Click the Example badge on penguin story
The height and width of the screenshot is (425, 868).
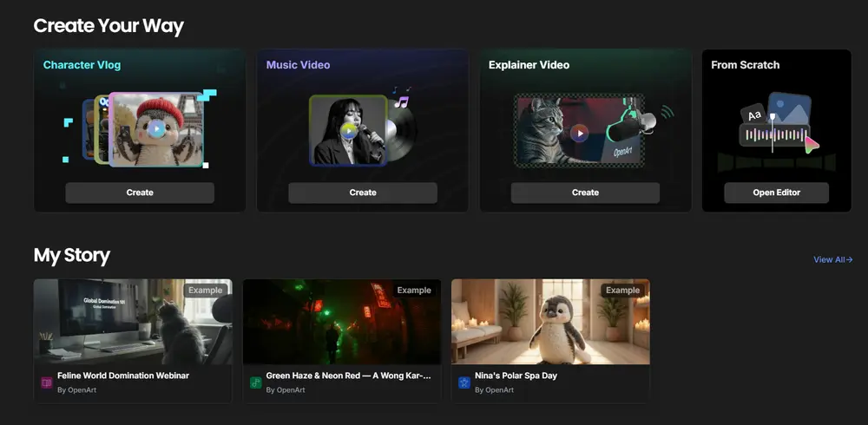tap(622, 290)
